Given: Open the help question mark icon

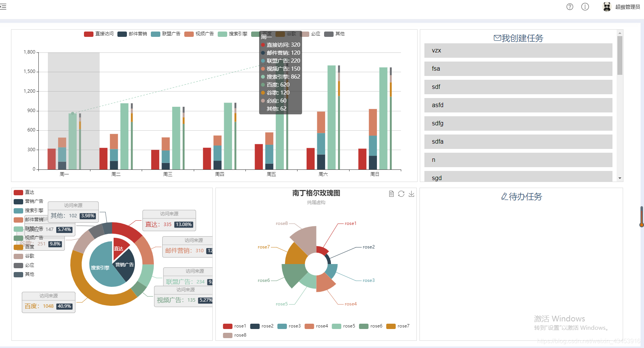Looking at the screenshot, I should click(x=570, y=6).
